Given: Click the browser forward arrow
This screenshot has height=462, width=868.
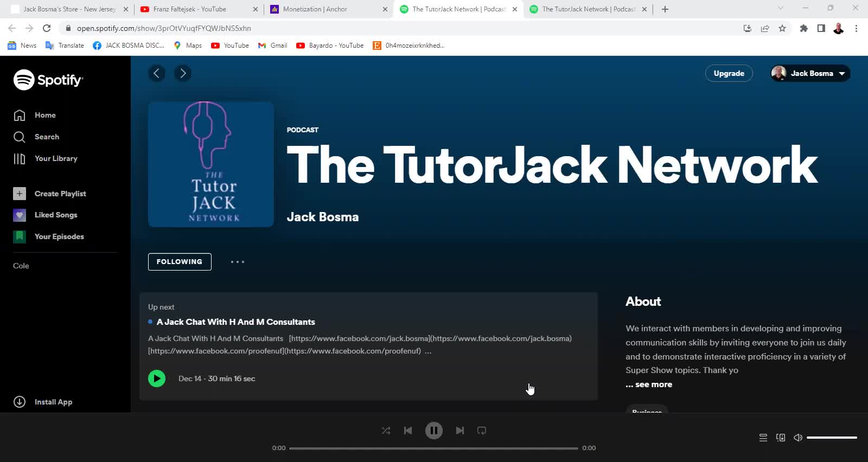Looking at the screenshot, I should coord(29,28).
